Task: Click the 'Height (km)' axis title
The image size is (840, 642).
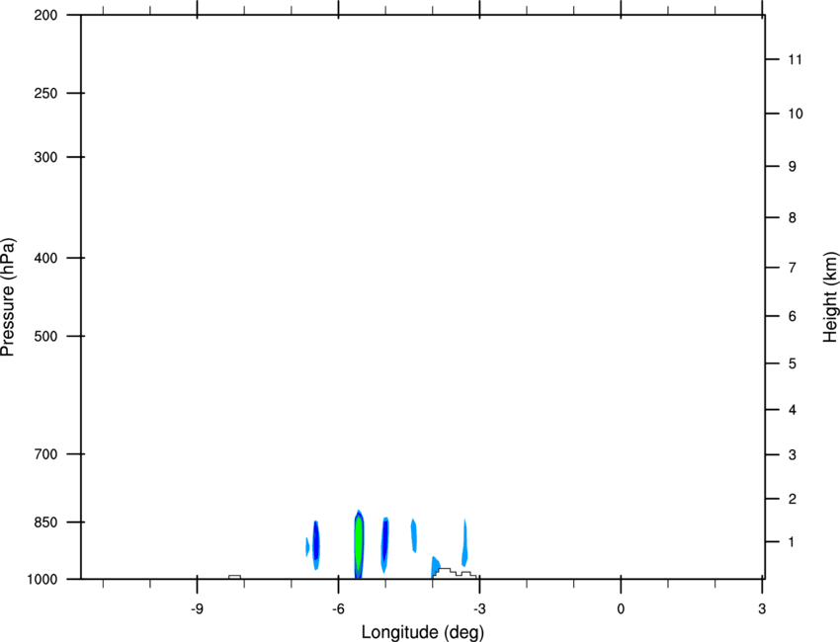Action: [830, 297]
